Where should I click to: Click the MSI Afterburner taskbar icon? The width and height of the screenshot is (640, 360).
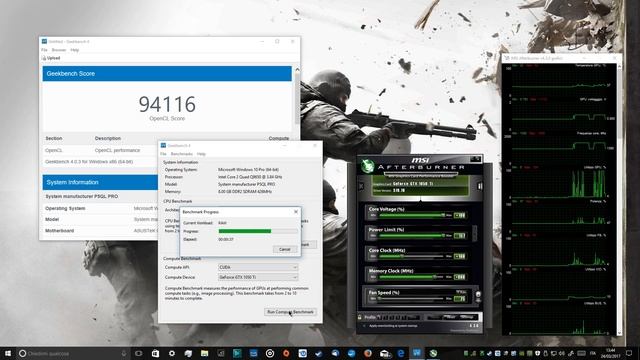tap(433, 353)
